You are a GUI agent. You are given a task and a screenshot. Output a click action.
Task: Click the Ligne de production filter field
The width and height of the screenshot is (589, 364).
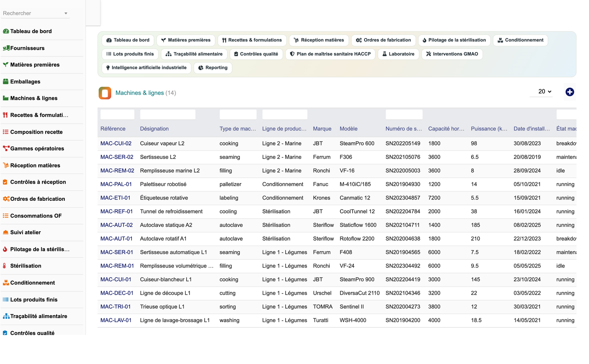(285, 115)
